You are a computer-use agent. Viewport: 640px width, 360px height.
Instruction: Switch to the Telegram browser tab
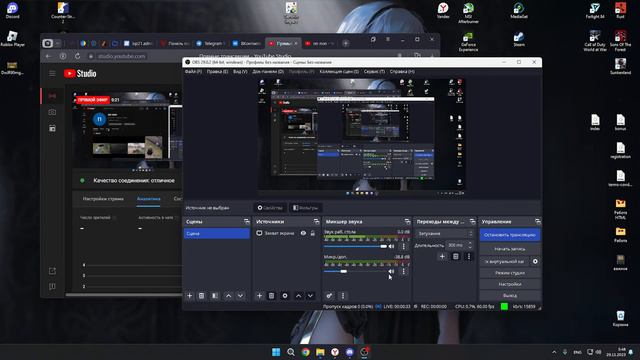(211, 43)
